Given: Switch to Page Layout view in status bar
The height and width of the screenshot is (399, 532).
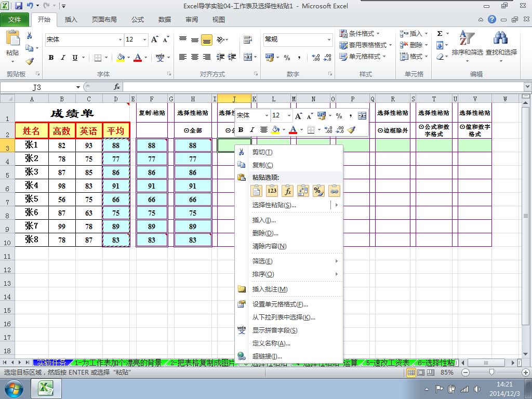Looking at the screenshot, I should [x=421, y=373].
